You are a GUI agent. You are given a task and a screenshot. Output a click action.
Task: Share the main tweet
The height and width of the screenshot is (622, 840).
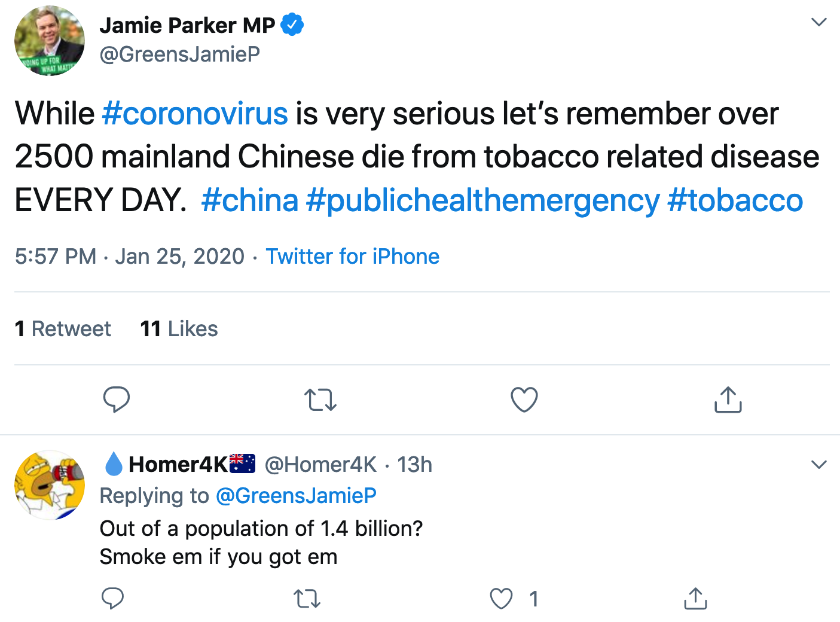tap(728, 400)
